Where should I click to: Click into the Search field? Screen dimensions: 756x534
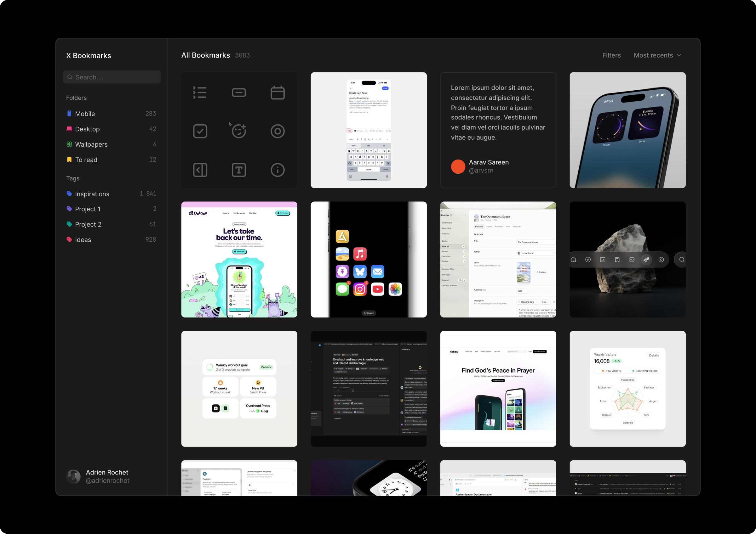click(112, 77)
